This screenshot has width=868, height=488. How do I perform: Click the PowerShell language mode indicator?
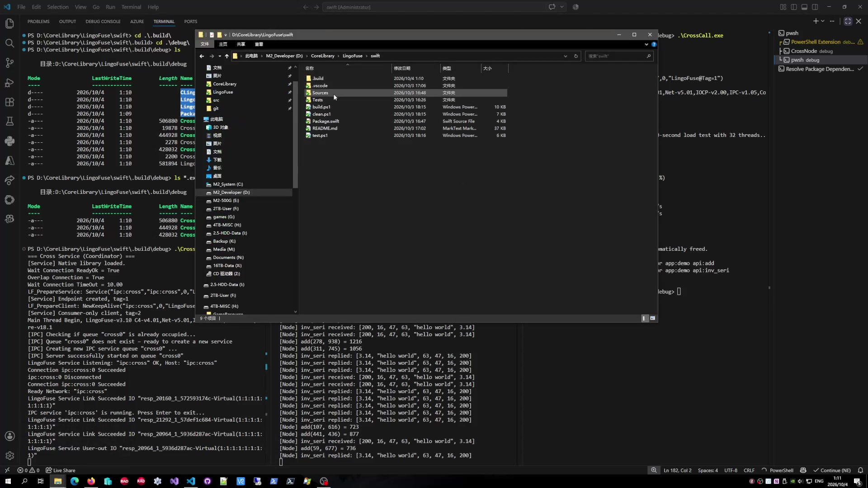[781, 470]
